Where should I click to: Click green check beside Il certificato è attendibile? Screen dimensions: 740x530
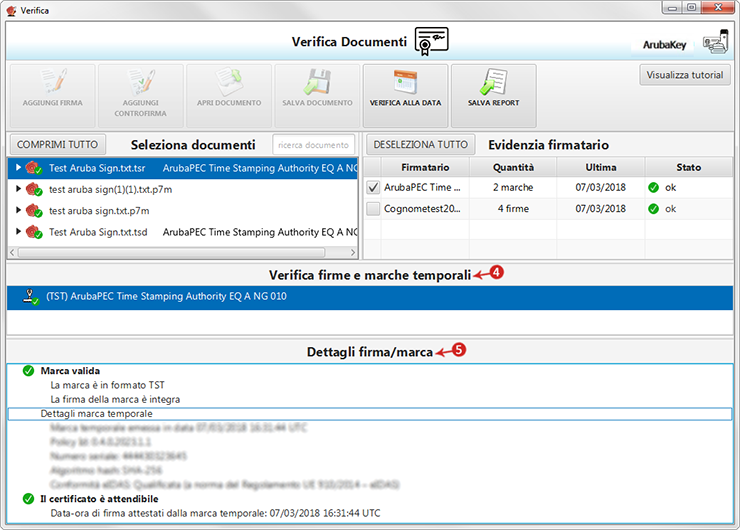pos(28,499)
